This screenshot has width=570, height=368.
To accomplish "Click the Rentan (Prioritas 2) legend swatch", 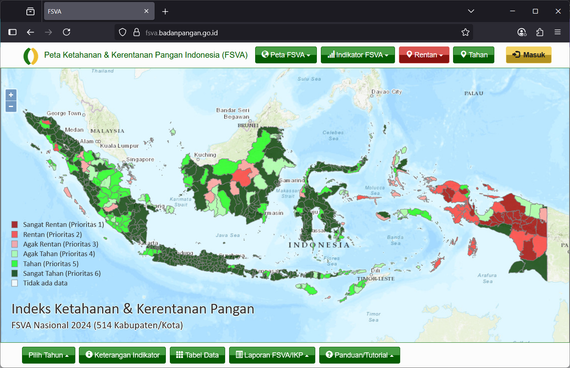I will pos(15,235).
